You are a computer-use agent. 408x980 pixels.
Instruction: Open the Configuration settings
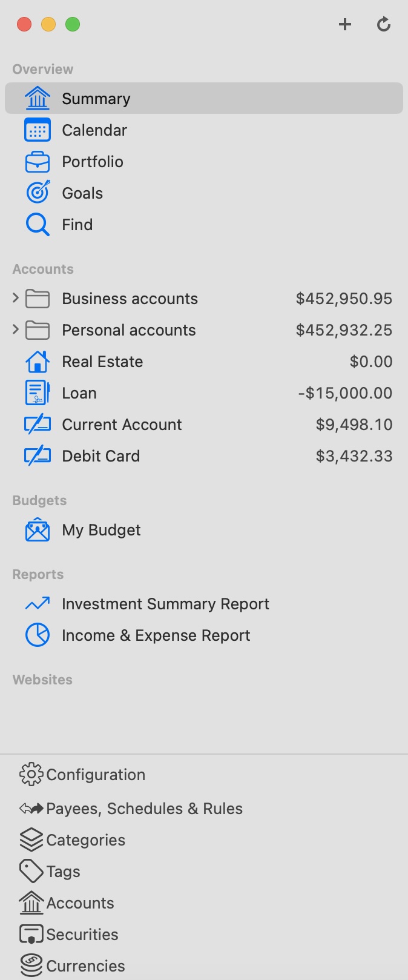[95, 775]
